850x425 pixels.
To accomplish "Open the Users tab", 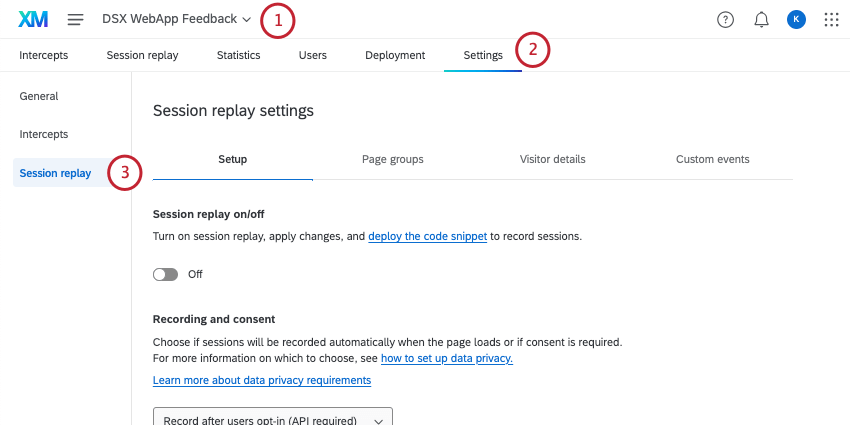I will 313,55.
